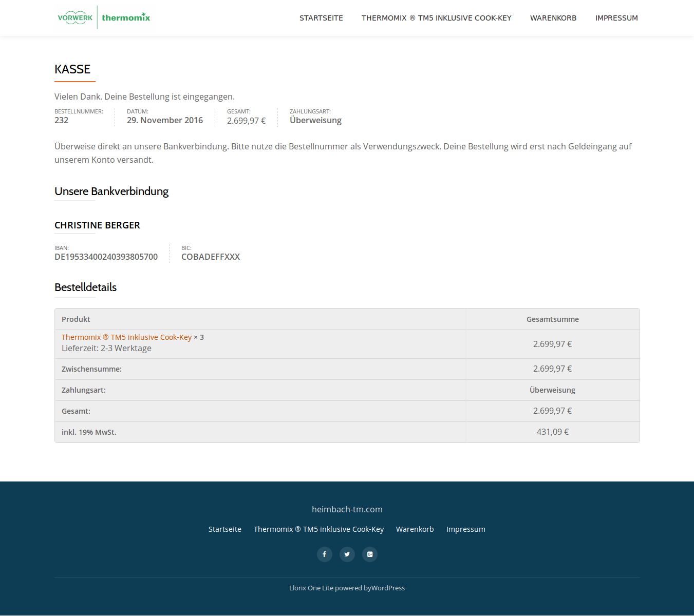Click Überweisung value in Zahlungsart table row
694x616 pixels.
point(553,390)
